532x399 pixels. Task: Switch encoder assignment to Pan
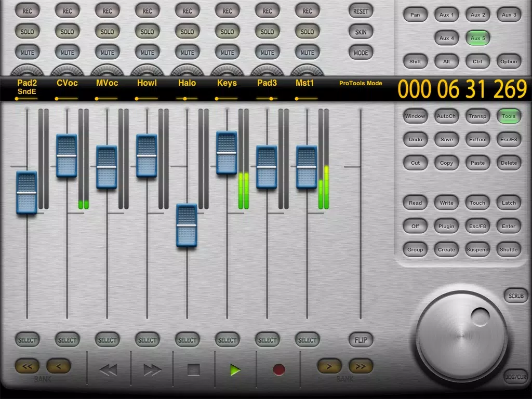click(415, 15)
